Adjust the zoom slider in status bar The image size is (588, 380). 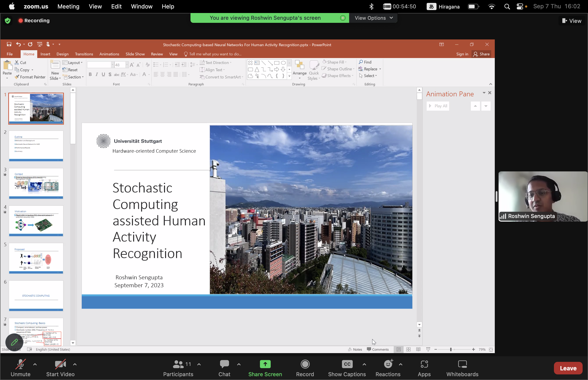(x=451, y=349)
